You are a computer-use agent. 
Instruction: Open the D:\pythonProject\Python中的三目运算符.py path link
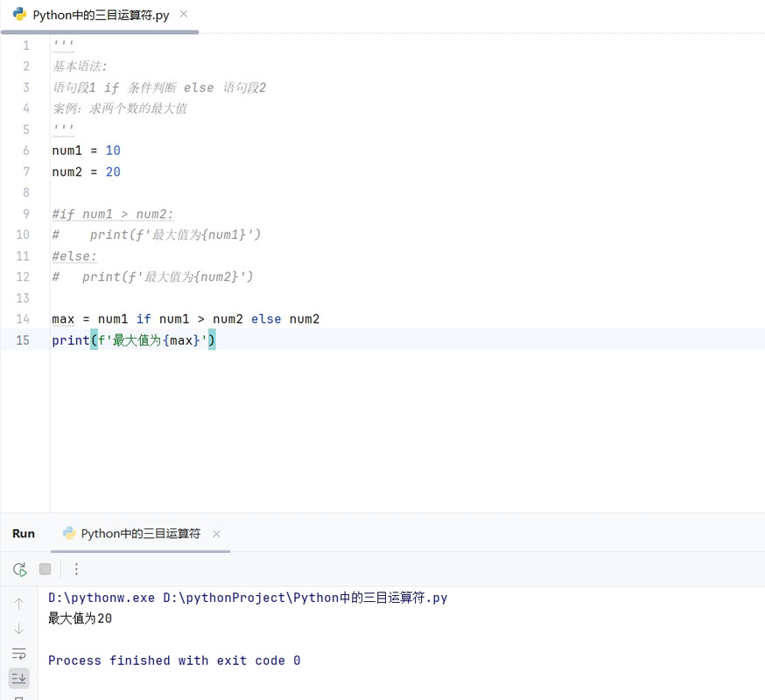pyautogui.click(x=305, y=598)
